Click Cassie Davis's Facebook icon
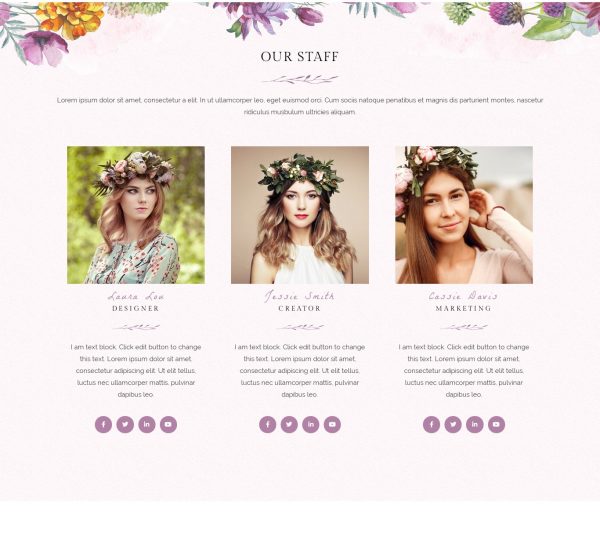600x536 pixels. [x=431, y=424]
